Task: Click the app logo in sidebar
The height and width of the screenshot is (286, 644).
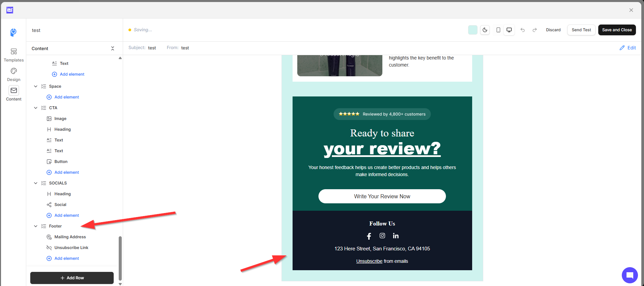Action: pos(13,32)
